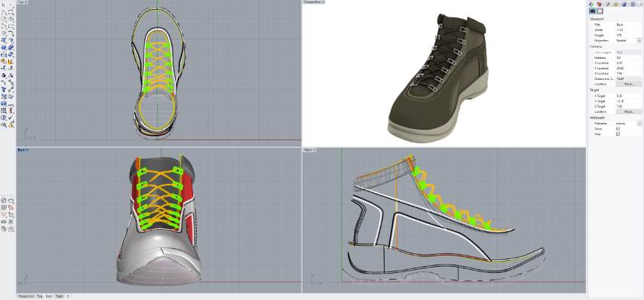The height and width of the screenshot is (300, 644).
Task: Open the Layers panel tab icon
Action: click(600, 4)
